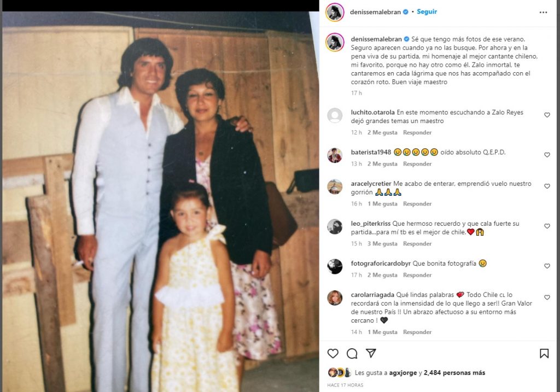Like fotograforicardobyr's comment heart

coord(547,266)
